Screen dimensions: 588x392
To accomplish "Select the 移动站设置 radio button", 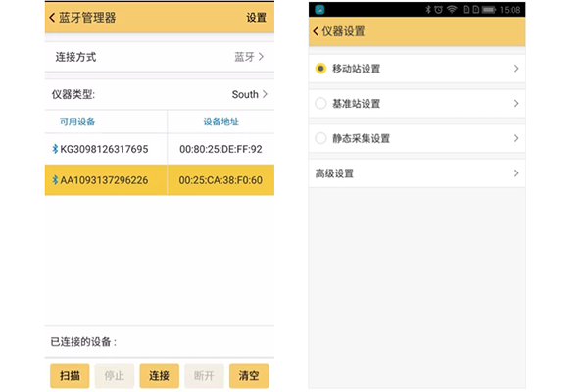I will tap(320, 69).
